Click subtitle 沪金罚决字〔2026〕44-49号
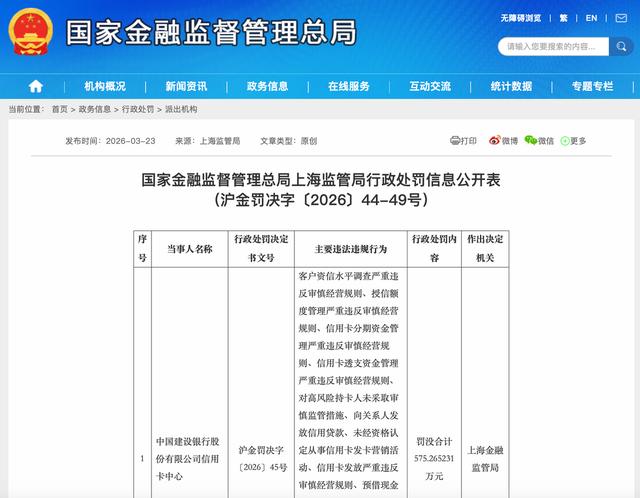This screenshot has height=498, width=640. pyautogui.click(x=321, y=200)
